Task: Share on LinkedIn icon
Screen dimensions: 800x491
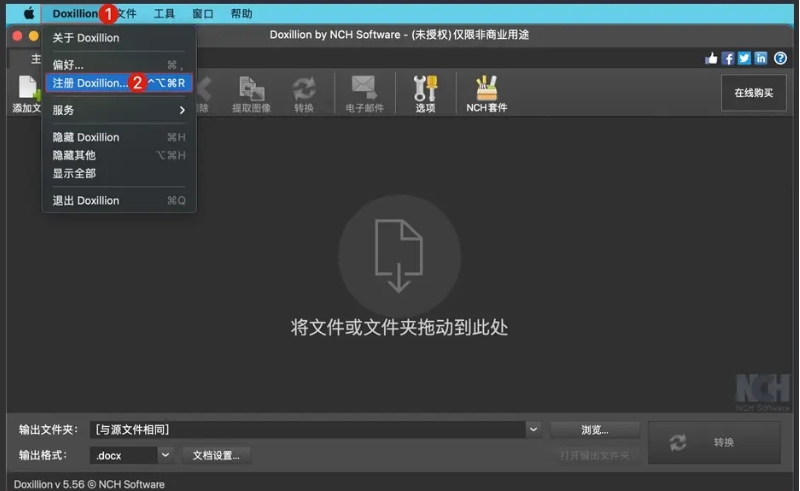Action: (x=761, y=59)
